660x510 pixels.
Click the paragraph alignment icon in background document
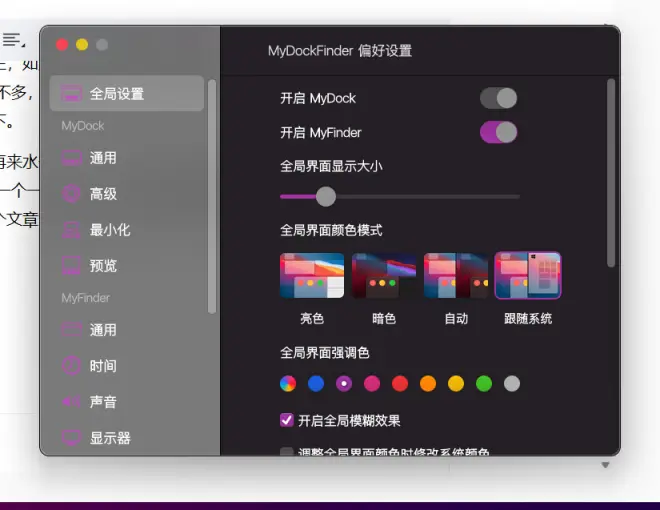pos(13,40)
